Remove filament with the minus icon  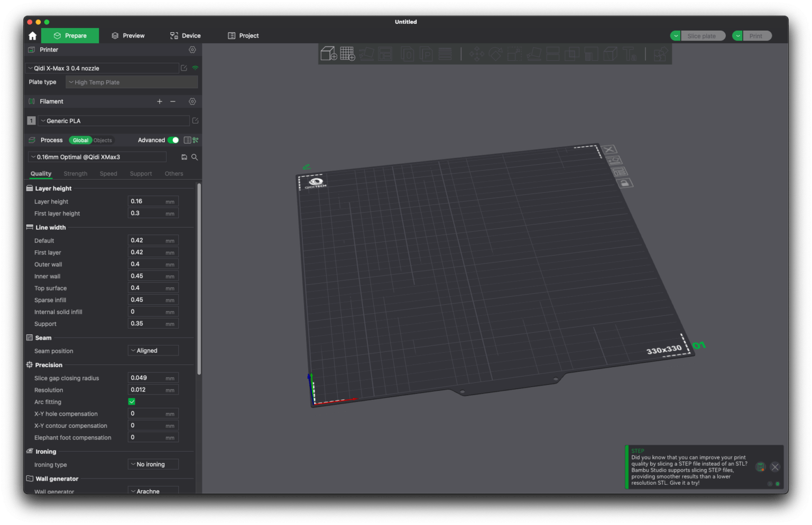click(x=173, y=101)
